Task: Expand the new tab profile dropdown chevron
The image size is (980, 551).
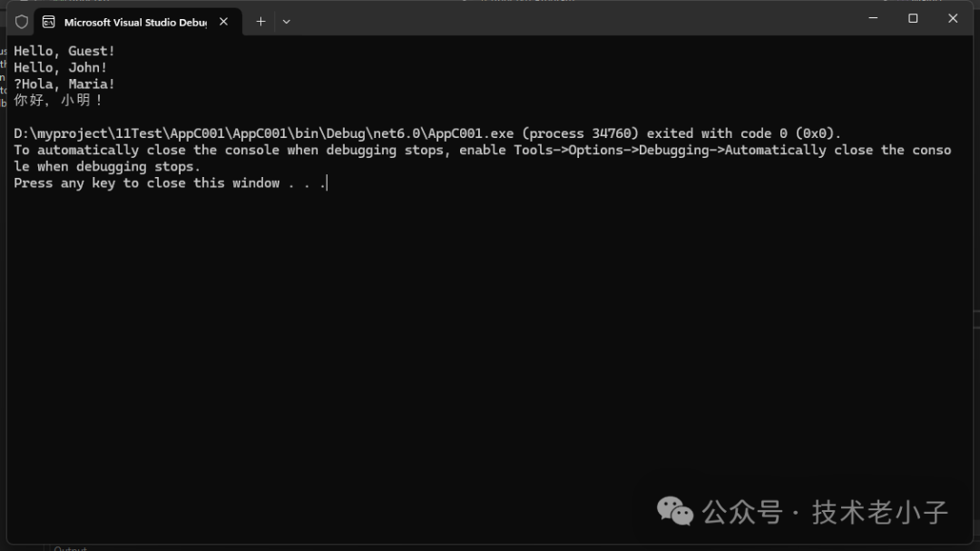Action: click(x=287, y=22)
